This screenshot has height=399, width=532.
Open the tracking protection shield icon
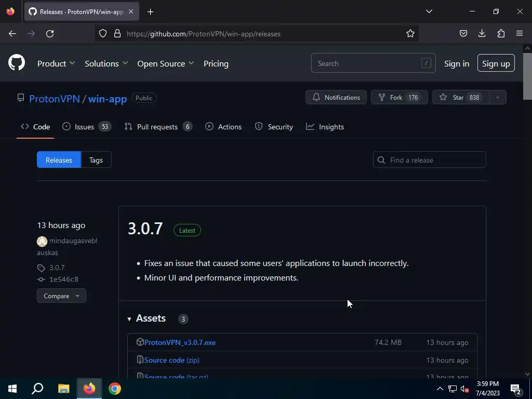click(x=103, y=33)
